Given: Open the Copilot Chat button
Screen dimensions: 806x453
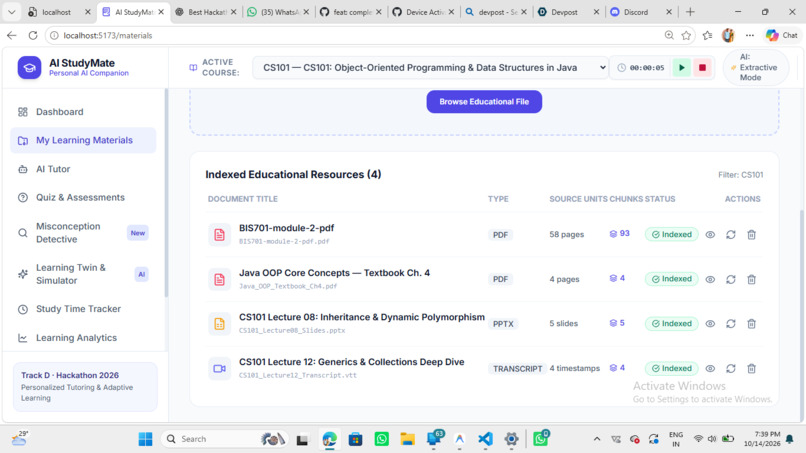Looking at the screenshot, I should tap(782, 35).
